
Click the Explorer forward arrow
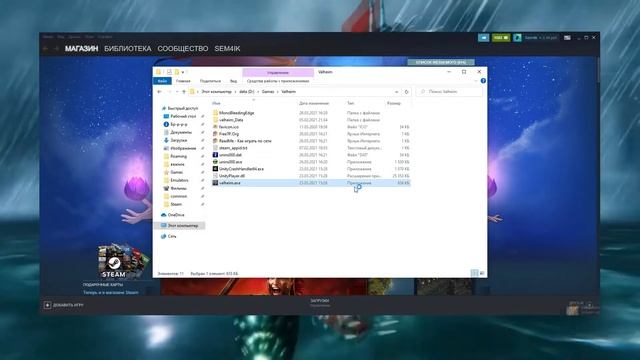point(169,92)
